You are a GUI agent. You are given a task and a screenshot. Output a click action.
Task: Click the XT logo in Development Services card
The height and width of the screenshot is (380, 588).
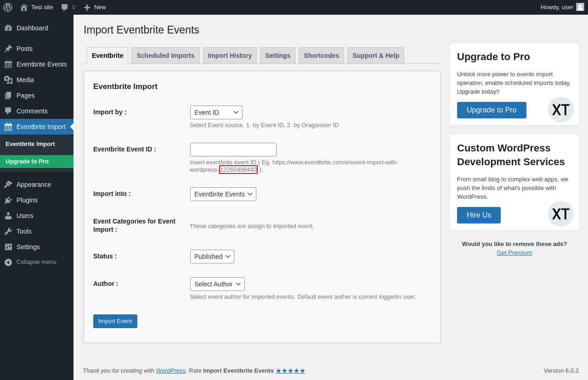[x=561, y=214]
